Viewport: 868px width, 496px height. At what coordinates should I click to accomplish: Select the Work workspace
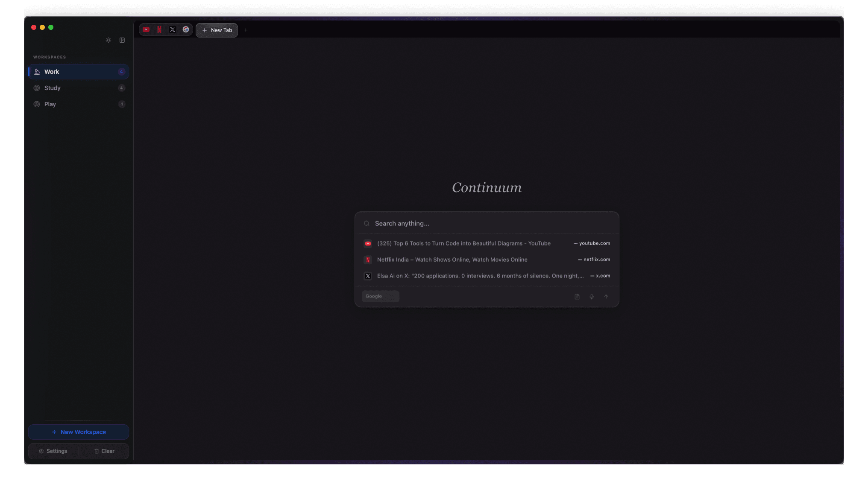[x=79, y=72]
